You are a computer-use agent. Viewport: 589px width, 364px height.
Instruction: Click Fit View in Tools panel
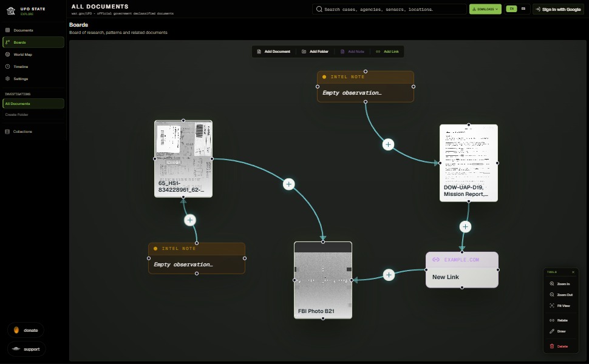coord(560,306)
